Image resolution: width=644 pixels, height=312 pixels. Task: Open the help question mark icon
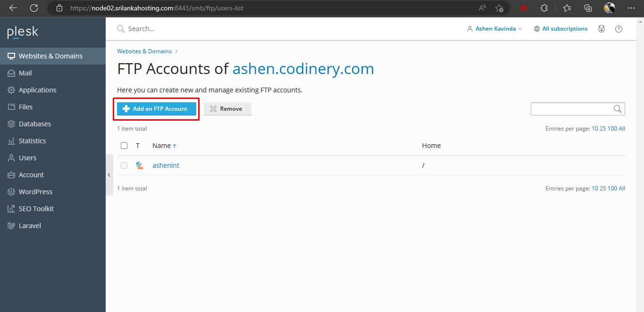tap(619, 29)
